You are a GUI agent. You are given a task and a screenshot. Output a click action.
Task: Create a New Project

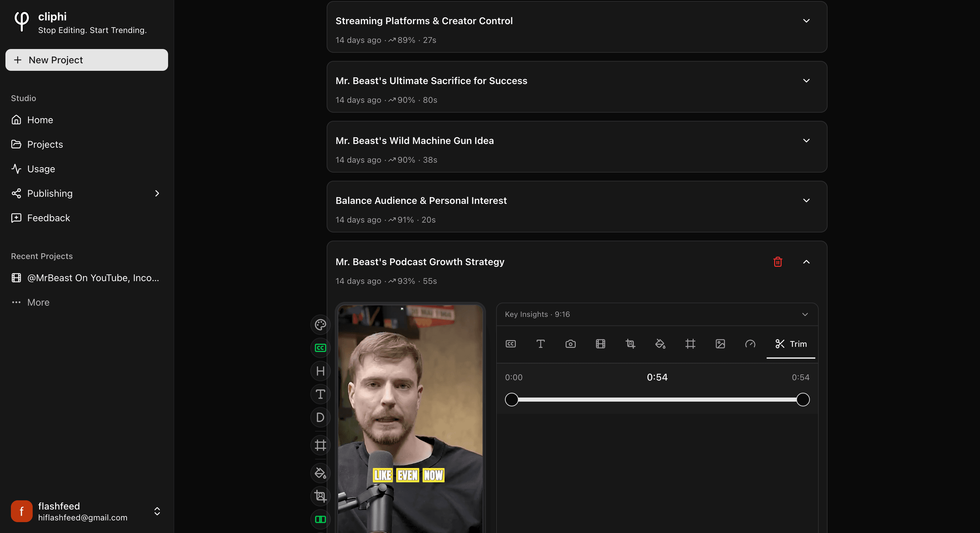(87, 60)
